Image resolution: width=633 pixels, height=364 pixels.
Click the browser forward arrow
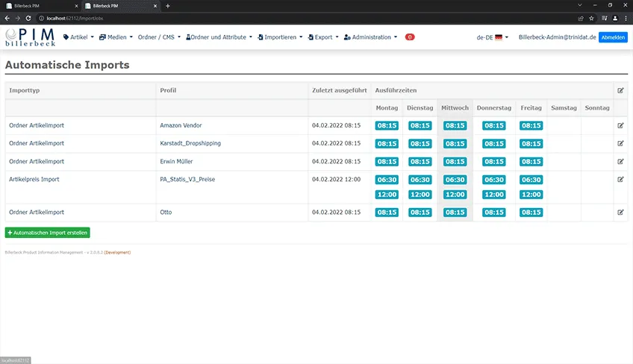pos(17,18)
